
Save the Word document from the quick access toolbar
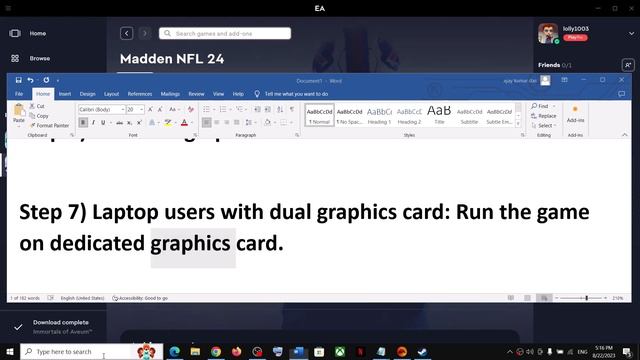coord(18,80)
